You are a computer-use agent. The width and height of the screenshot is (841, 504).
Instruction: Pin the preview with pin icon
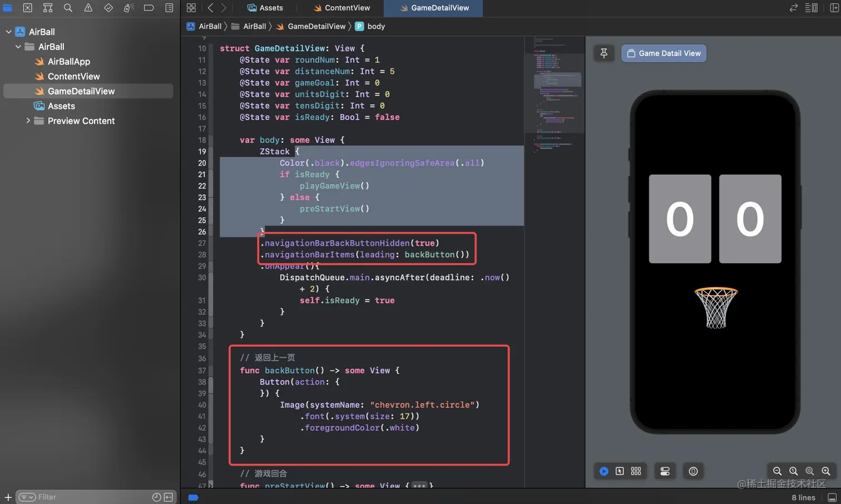(x=603, y=53)
